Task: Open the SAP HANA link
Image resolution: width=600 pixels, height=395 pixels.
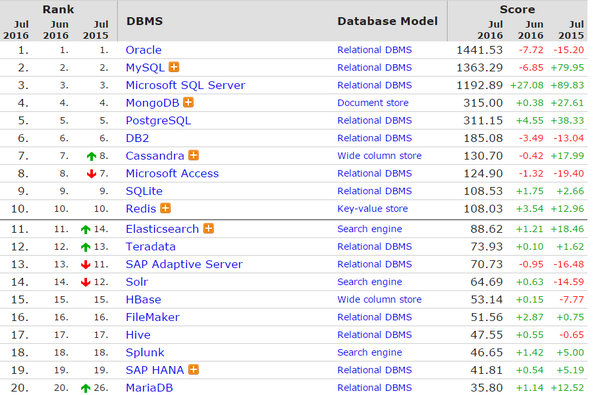Action: click(x=155, y=370)
